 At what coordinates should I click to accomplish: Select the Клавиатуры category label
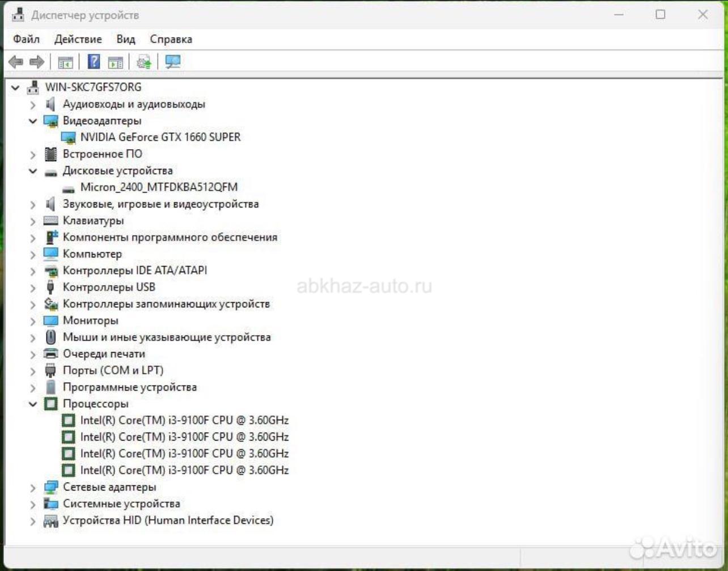click(93, 221)
